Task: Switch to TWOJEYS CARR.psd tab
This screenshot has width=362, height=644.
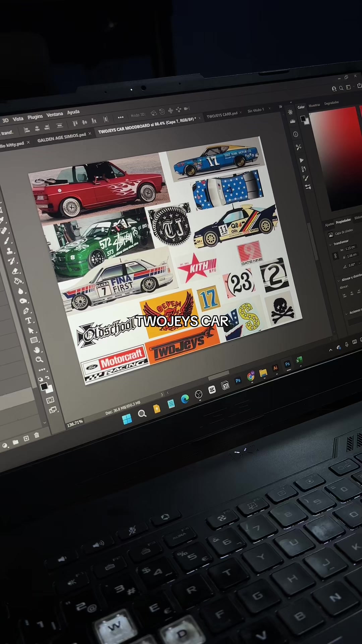Action: pos(222,115)
